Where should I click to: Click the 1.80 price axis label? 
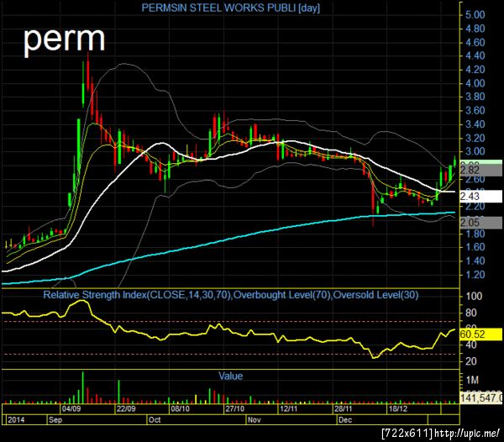[x=475, y=234]
